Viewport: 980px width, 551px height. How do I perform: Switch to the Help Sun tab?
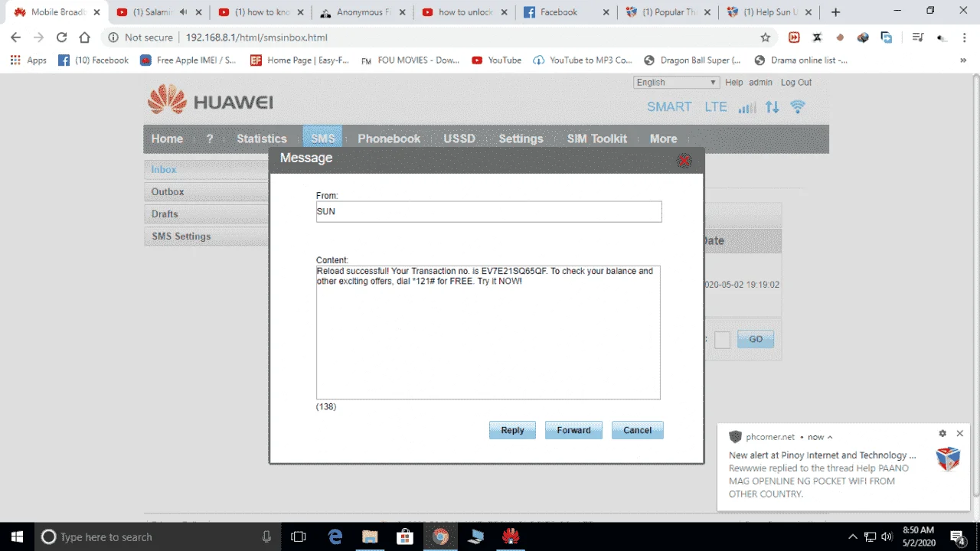768,12
